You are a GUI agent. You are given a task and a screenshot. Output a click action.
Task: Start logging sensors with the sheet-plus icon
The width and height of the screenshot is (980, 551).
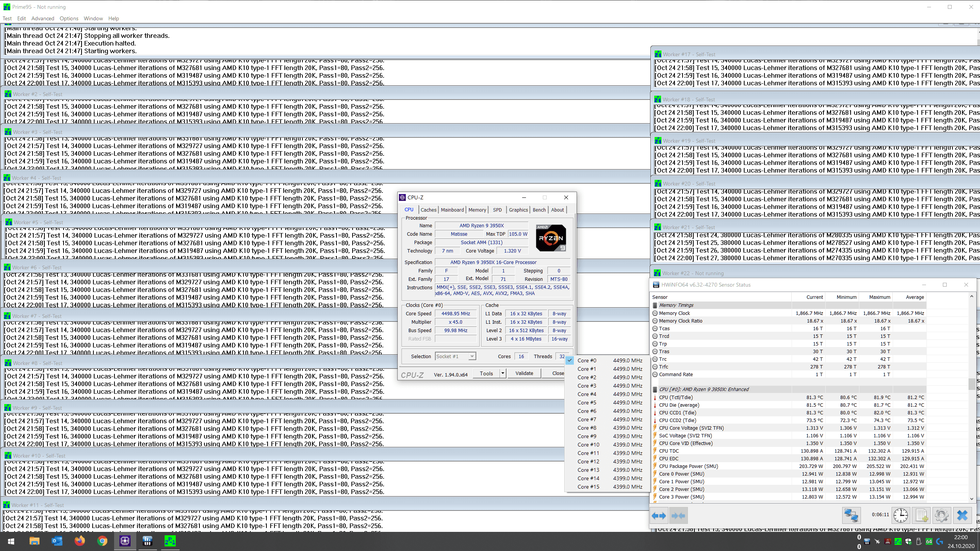click(x=921, y=515)
